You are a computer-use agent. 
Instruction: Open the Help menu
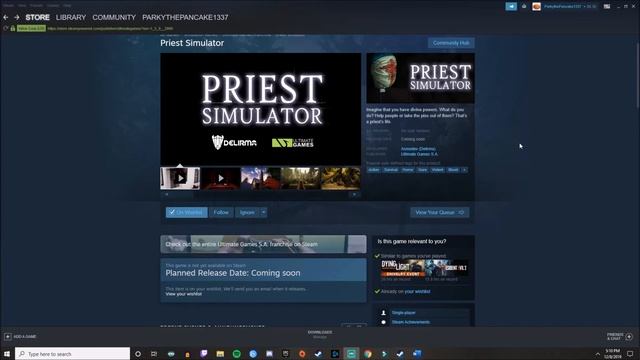pos(67,5)
